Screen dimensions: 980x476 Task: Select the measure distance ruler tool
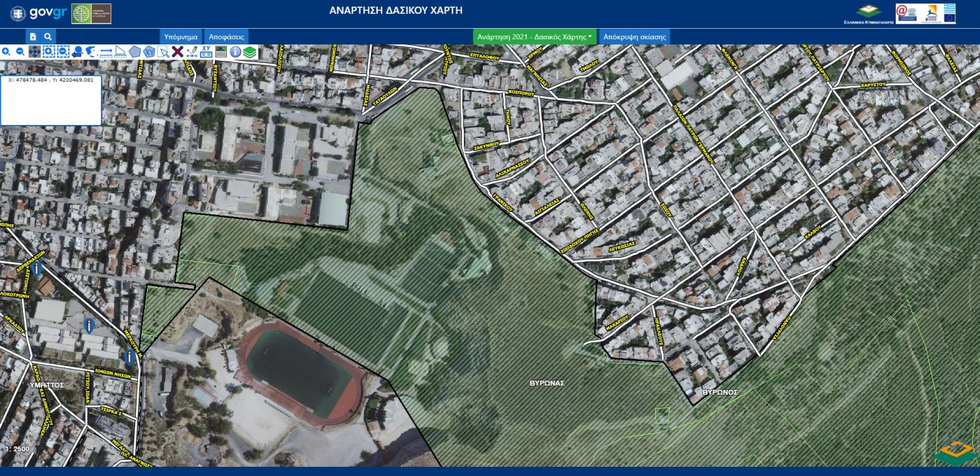pos(106,52)
